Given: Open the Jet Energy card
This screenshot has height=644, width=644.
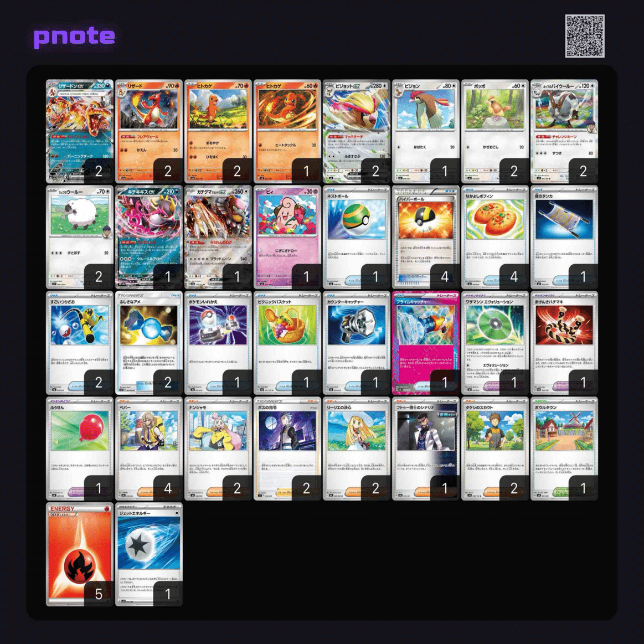Looking at the screenshot, I should [x=148, y=554].
